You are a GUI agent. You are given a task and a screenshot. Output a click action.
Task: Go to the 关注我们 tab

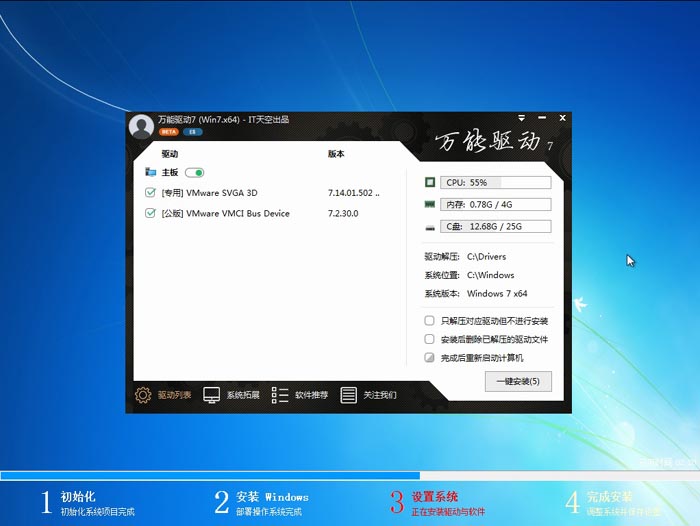tap(369, 395)
